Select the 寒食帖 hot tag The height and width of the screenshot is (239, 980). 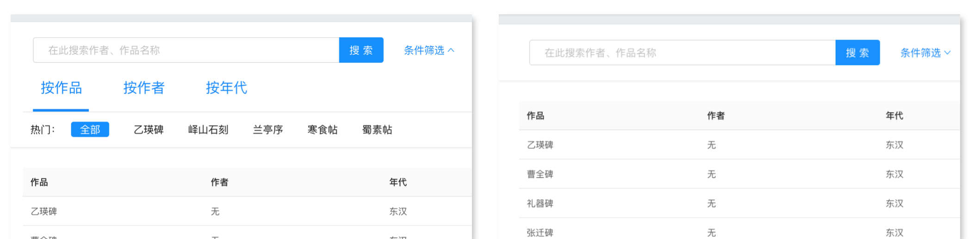coord(323,130)
